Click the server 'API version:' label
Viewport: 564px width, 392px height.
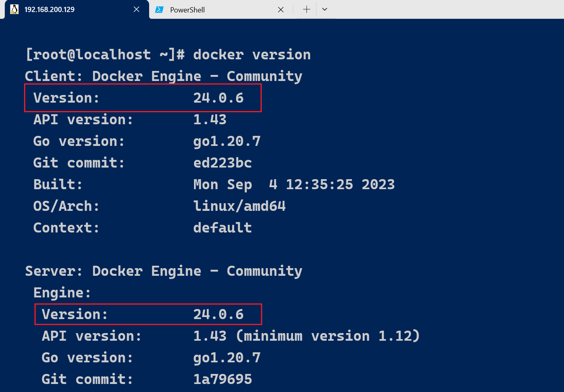(91, 336)
